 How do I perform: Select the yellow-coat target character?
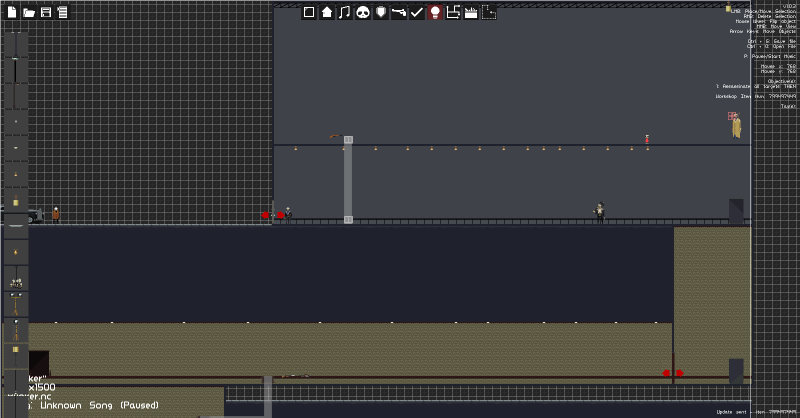pyautogui.click(x=736, y=126)
